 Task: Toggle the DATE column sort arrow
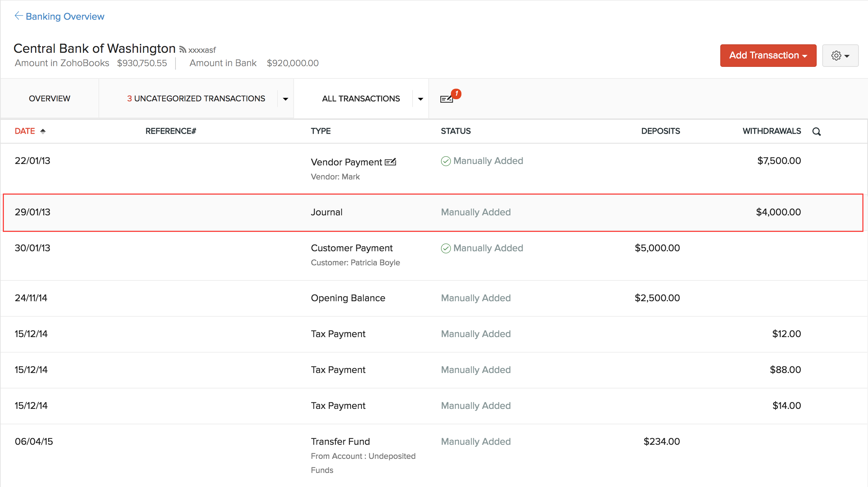point(43,131)
